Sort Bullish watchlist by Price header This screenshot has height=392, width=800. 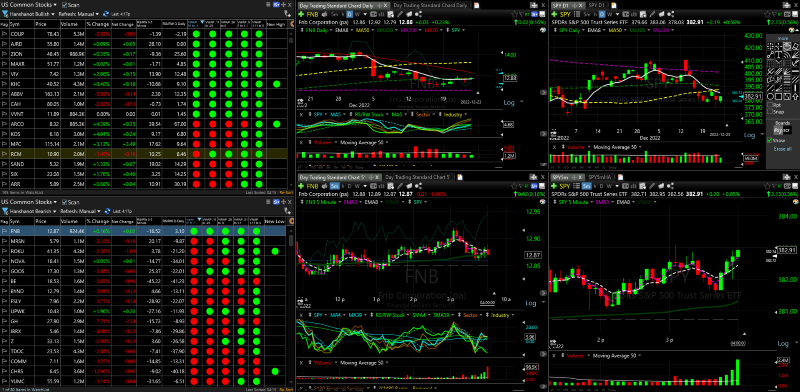pyautogui.click(x=47, y=24)
